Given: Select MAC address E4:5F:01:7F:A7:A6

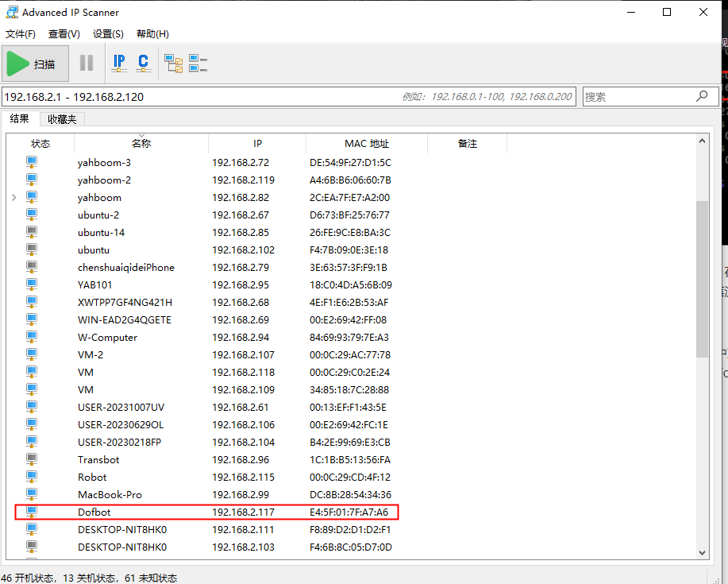Looking at the screenshot, I should 349,512.
